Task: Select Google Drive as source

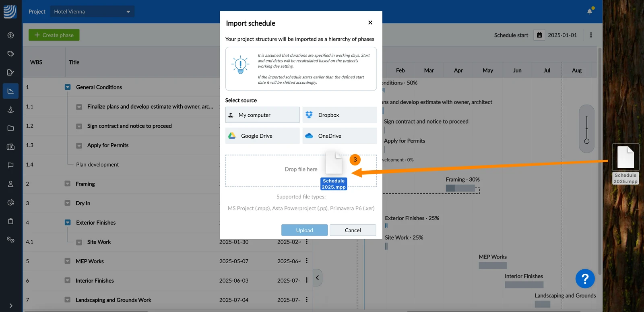Action: (x=262, y=136)
